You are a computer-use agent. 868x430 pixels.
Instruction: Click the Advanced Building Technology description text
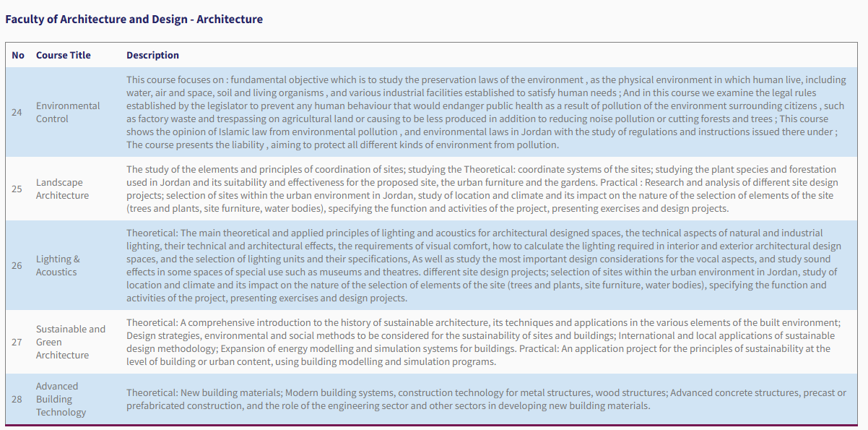pyautogui.click(x=484, y=399)
